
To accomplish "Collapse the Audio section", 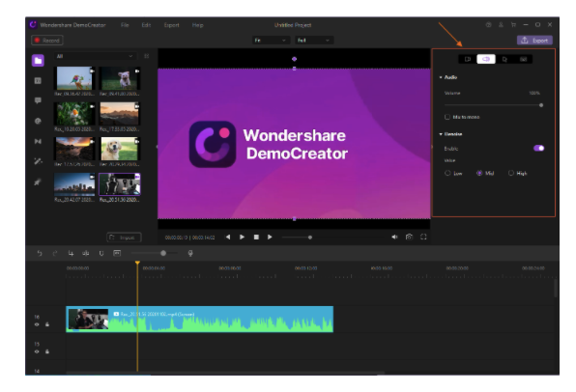I will (441, 77).
